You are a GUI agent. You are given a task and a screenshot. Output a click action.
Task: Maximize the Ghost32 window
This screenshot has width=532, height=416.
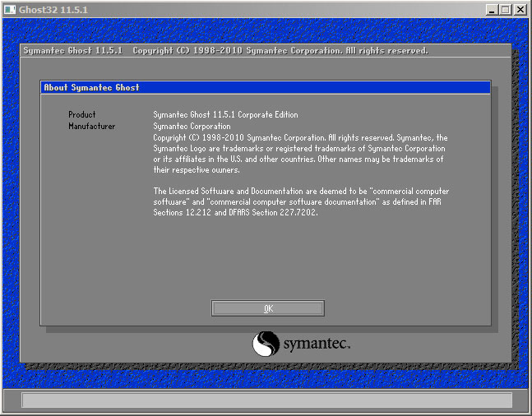[x=506, y=10]
